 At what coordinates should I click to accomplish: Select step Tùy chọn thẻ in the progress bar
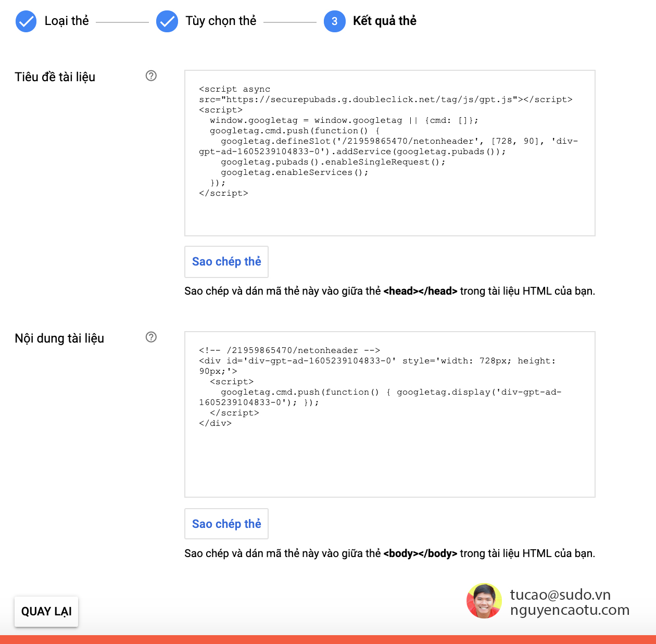[221, 21]
